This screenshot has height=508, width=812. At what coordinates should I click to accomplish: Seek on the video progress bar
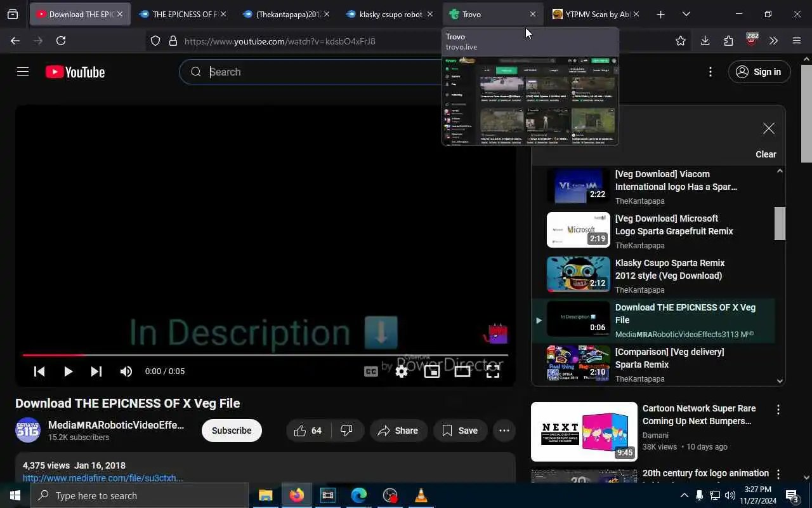[265, 355]
